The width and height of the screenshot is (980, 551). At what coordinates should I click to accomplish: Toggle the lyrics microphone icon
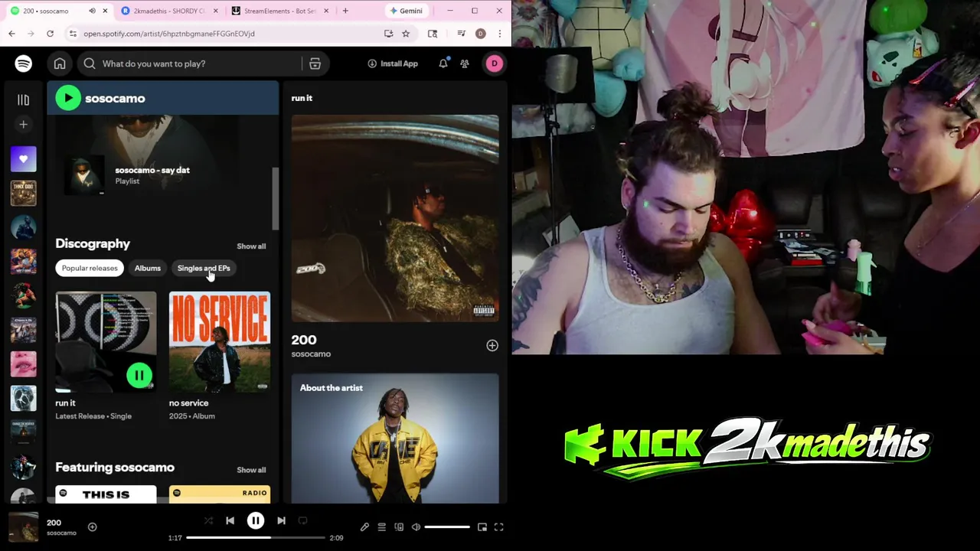[x=364, y=527]
